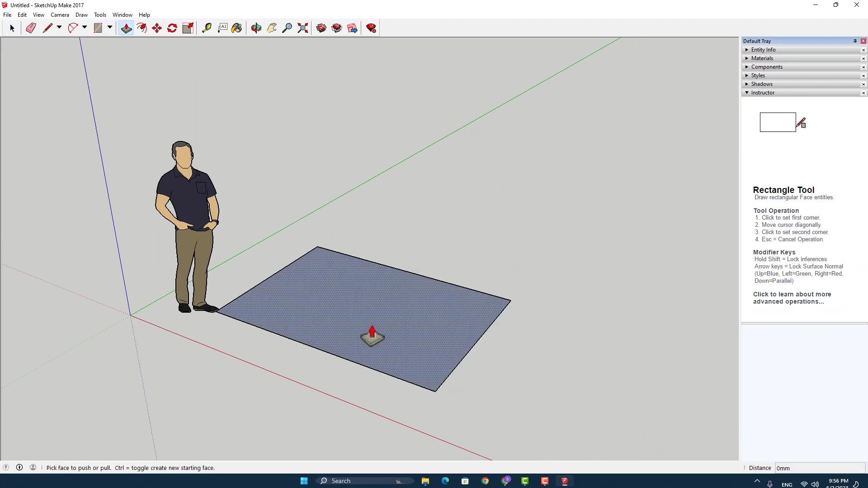Collapse the Instructor panel
This screenshot has width=868, height=488.
(x=763, y=93)
